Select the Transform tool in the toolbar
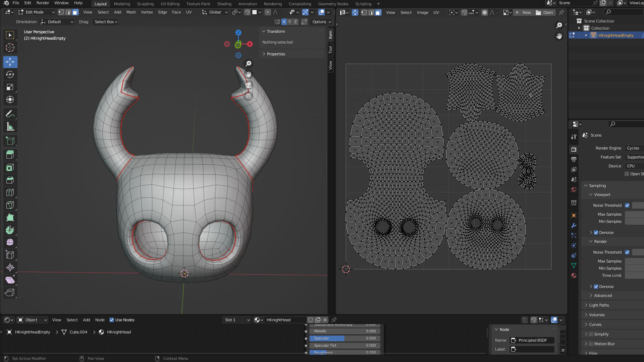The width and height of the screenshot is (644, 362). point(10,100)
